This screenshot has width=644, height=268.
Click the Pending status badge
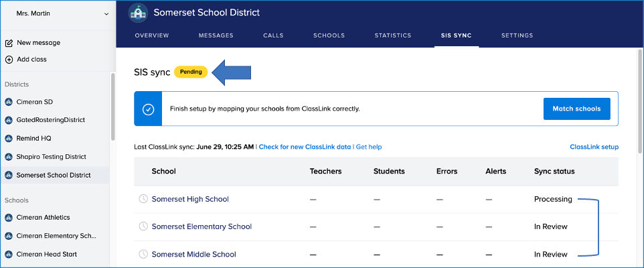click(191, 72)
